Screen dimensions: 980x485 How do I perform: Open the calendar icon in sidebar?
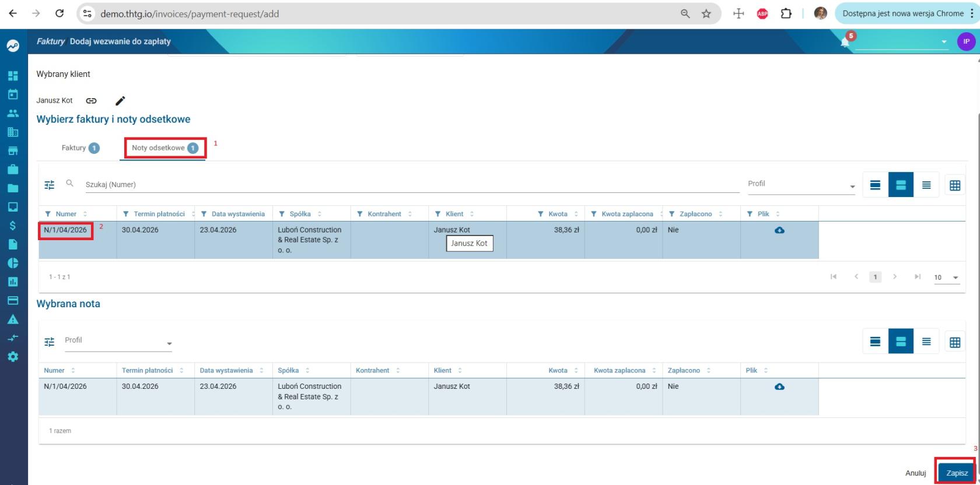click(13, 94)
